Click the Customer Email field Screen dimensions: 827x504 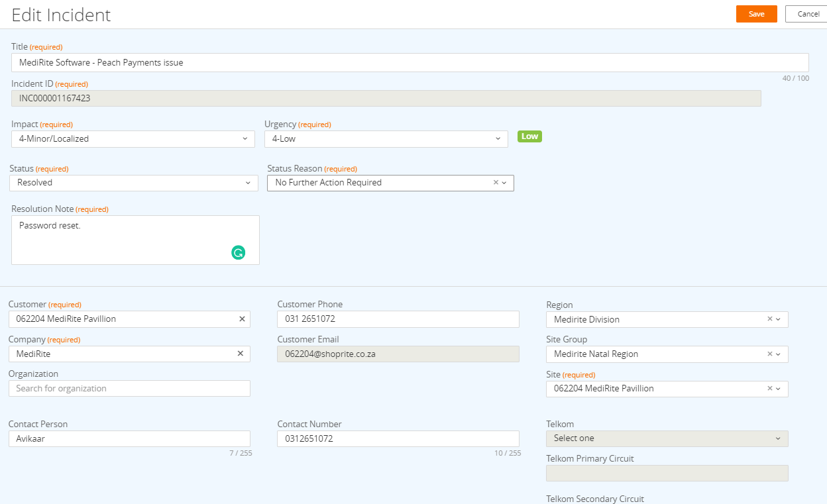pos(398,354)
